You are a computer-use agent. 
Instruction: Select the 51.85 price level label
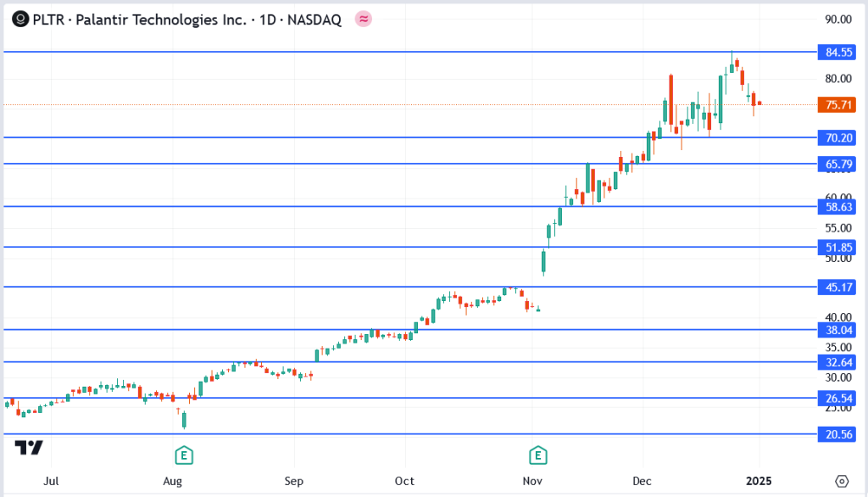[837, 248]
